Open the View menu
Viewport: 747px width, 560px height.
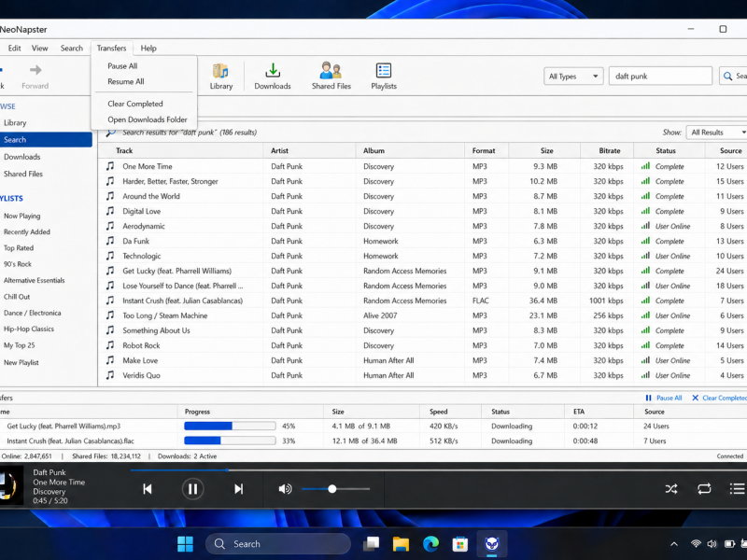[39, 49]
